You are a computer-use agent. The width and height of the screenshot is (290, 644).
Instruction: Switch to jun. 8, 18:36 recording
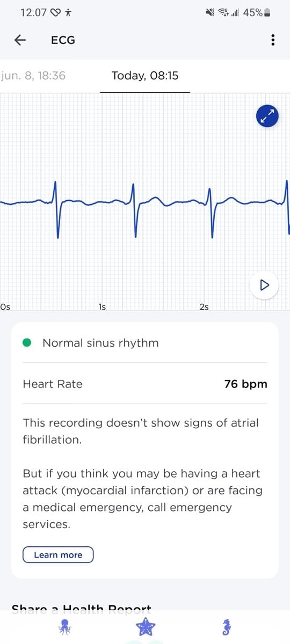pyautogui.click(x=33, y=76)
